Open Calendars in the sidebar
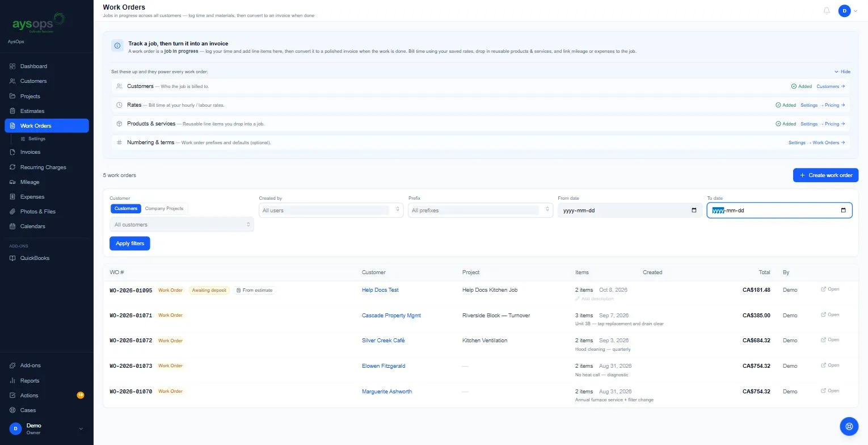868x445 pixels. tap(47, 226)
